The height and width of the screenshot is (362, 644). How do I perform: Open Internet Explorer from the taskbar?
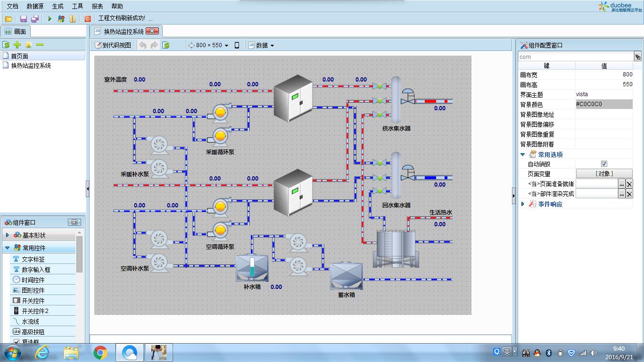tap(42, 352)
